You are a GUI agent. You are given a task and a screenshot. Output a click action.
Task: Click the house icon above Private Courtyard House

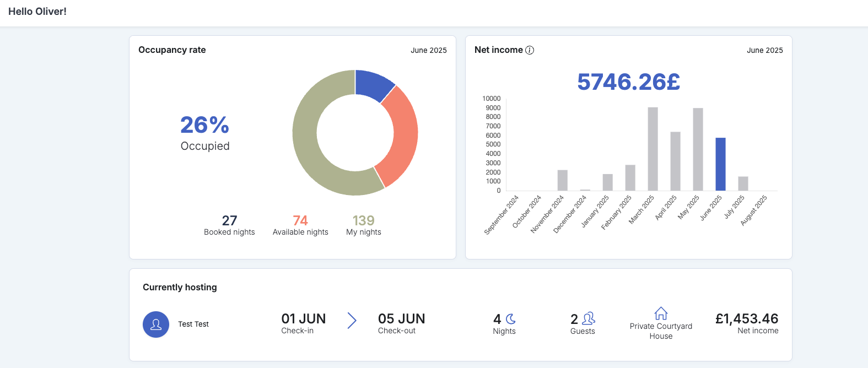[x=661, y=313]
